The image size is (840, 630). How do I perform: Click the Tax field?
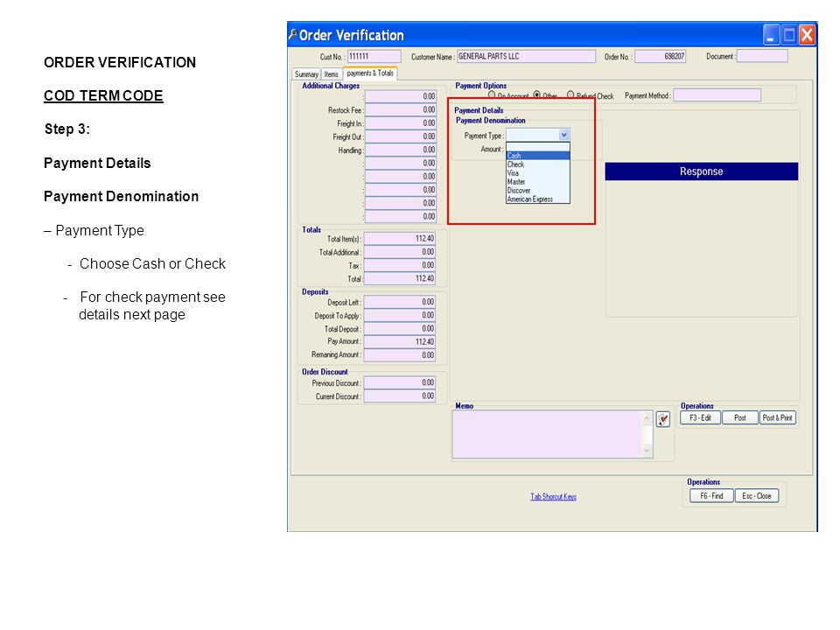coord(400,265)
